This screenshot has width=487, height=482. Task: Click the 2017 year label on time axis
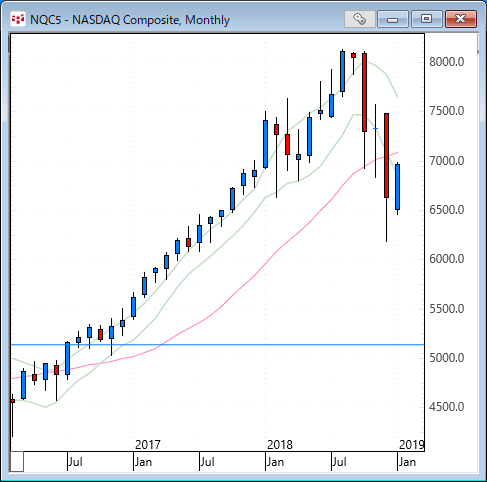pyautogui.click(x=148, y=445)
